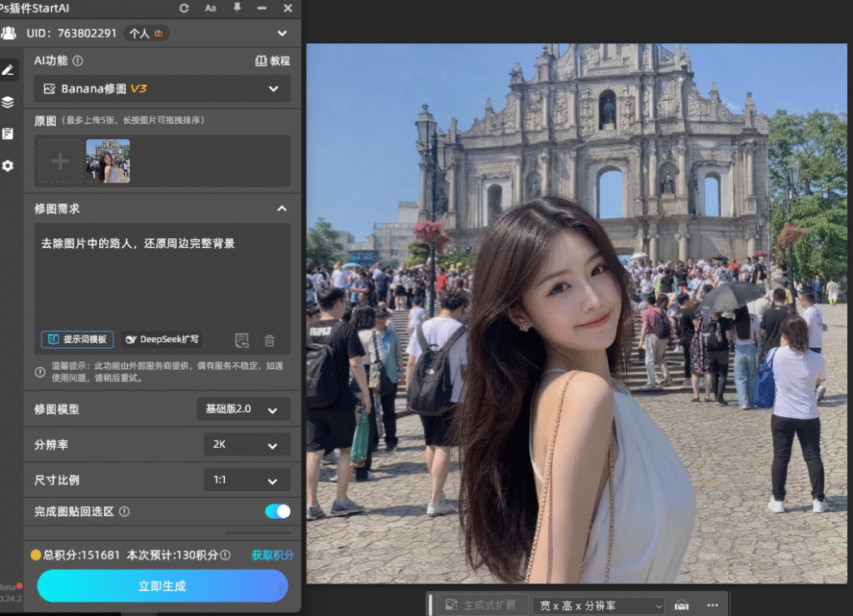Click the trash icon to clear prompt
The image size is (853, 616).
(269, 341)
